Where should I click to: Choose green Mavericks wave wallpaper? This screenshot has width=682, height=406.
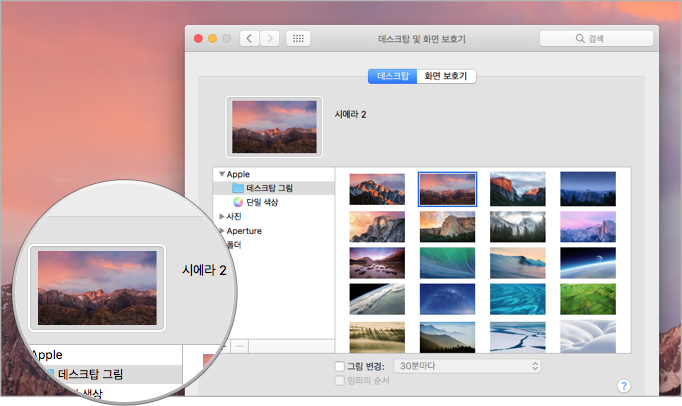click(x=447, y=263)
